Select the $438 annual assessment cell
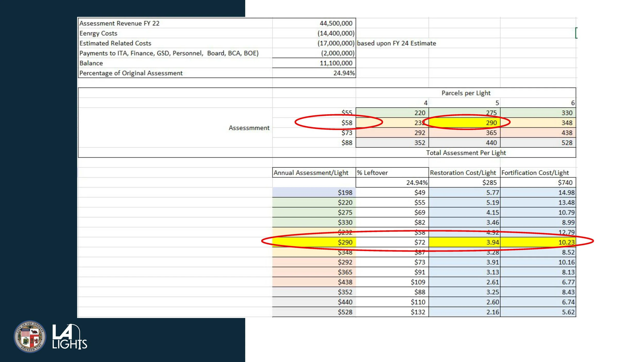This screenshot has width=644, height=362. pyautogui.click(x=314, y=282)
